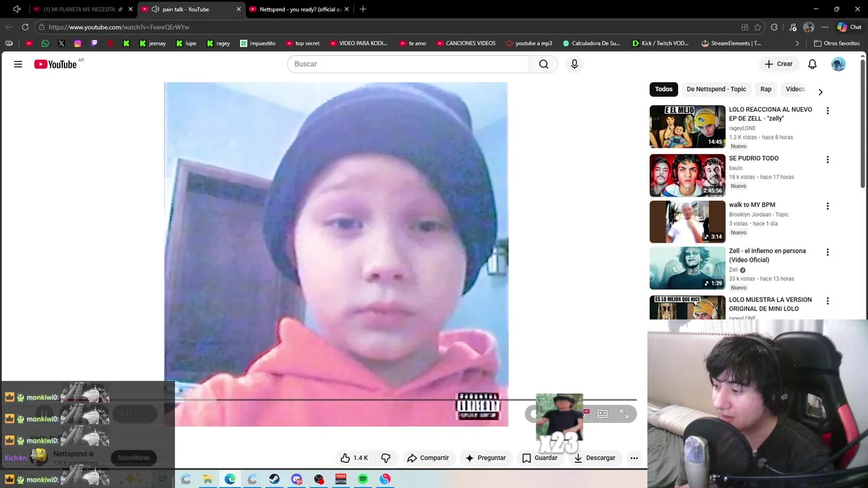
Task: Open options for SE PUDRIO TODO video
Action: tap(827, 159)
